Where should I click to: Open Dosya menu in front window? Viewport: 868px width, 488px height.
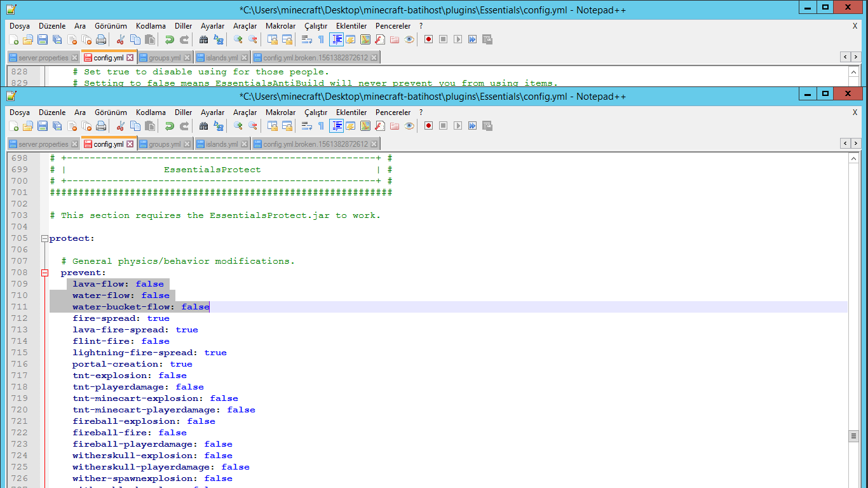click(20, 112)
